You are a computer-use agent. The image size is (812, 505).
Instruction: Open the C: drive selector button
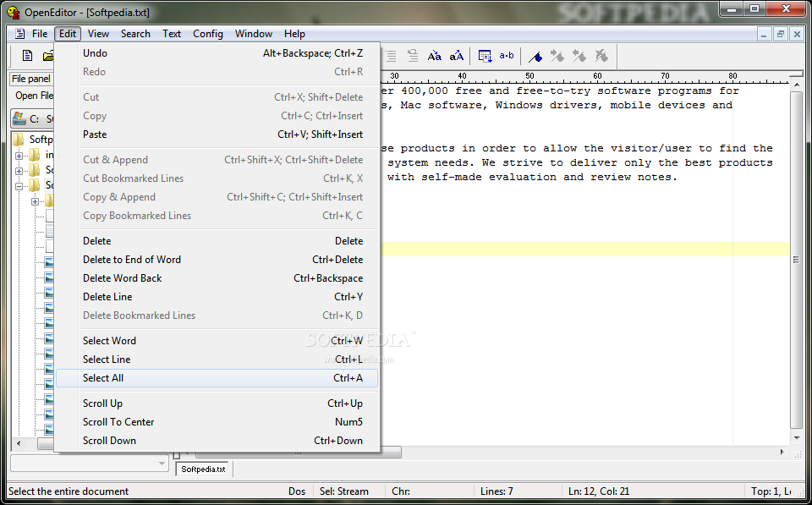pos(32,118)
